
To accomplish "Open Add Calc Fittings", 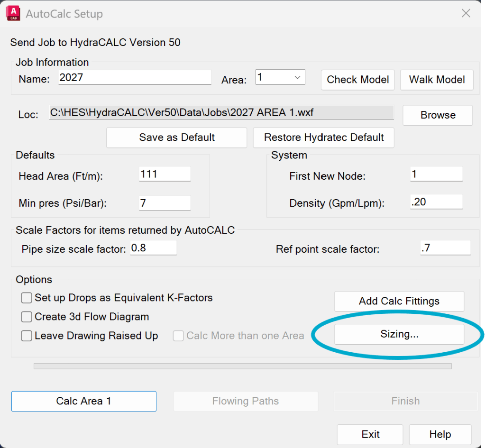I will [x=399, y=301].
